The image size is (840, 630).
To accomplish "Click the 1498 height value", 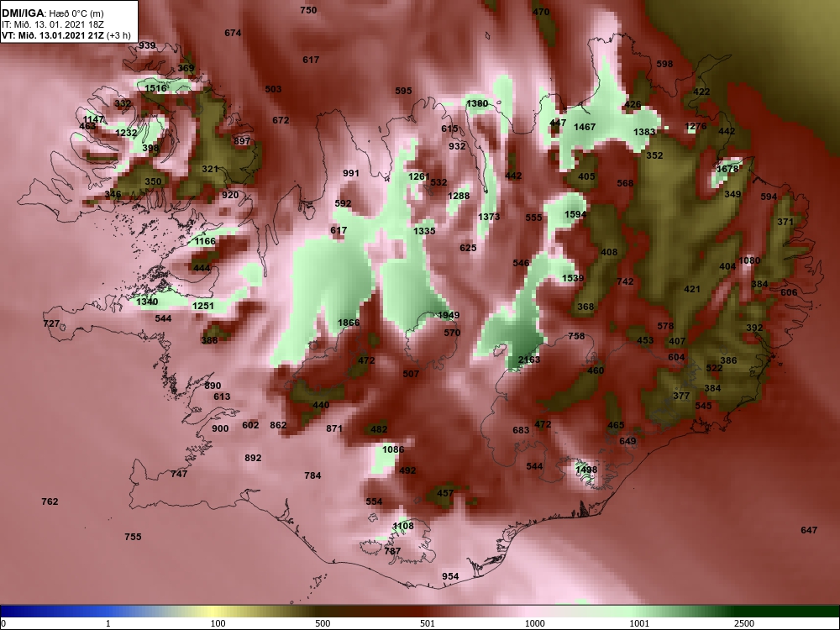I will (586, 470).
